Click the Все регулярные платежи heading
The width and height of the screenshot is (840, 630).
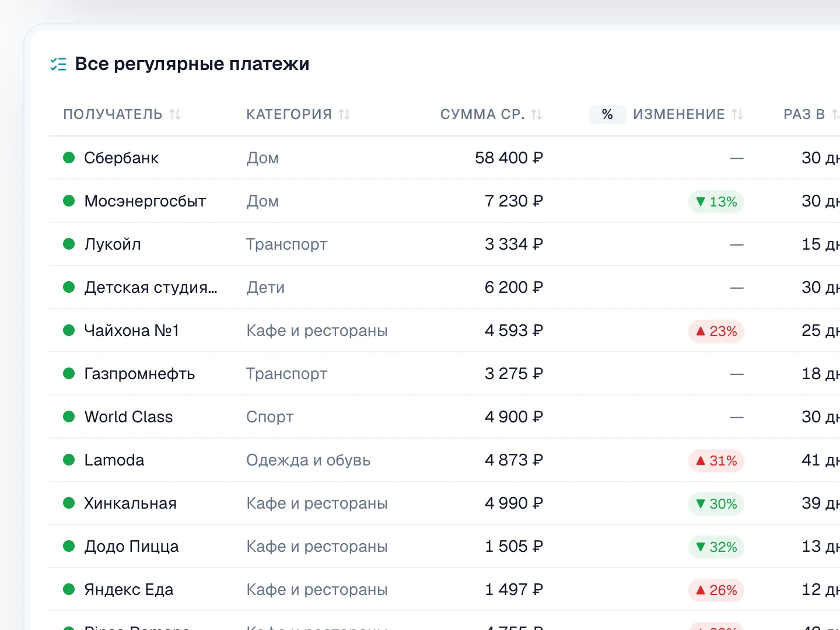(x=192, y=64)
